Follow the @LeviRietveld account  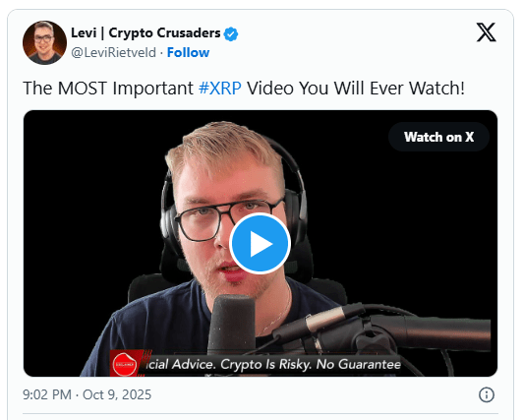(x=188, y=52)
